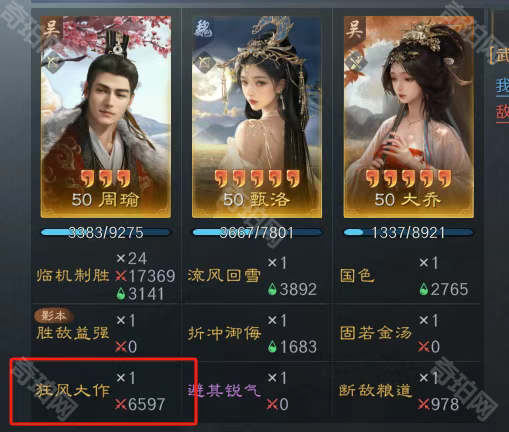The image size is (509, 432).
Task: Click the 魏 faction badge on 甄洛 card
Action: coord(203,29)
